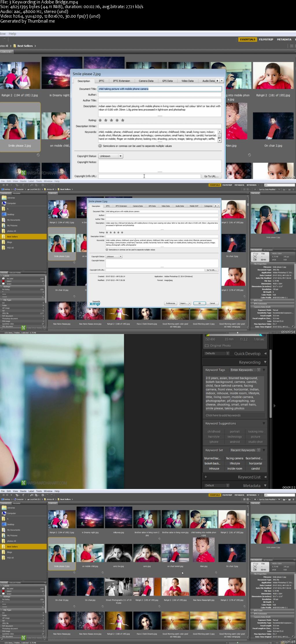296x644 pixels.
Task: Click the third rating star in top-frame dialog
Action: point(112,120)
